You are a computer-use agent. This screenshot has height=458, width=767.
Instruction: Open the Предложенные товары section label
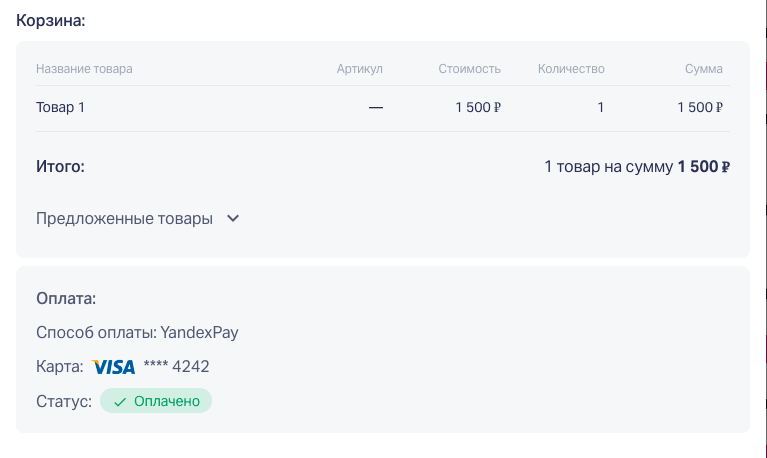124,218
